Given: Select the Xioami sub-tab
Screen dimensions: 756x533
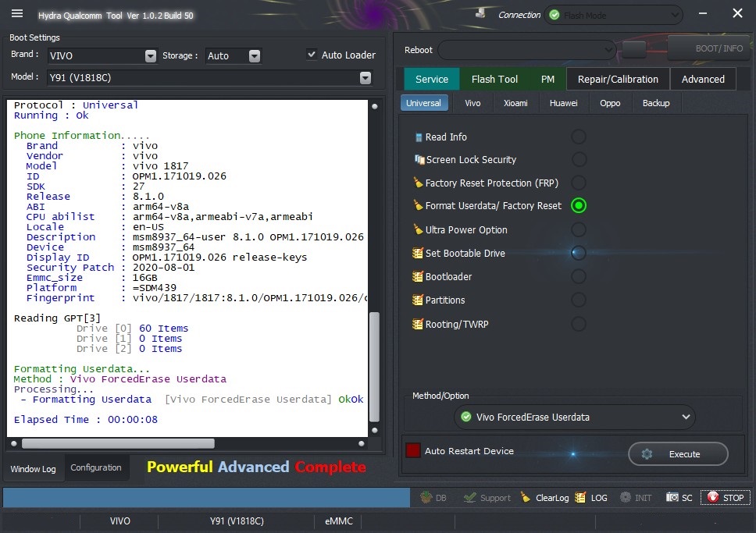Looking at the screenshot, I should click(x=515, y=103).
